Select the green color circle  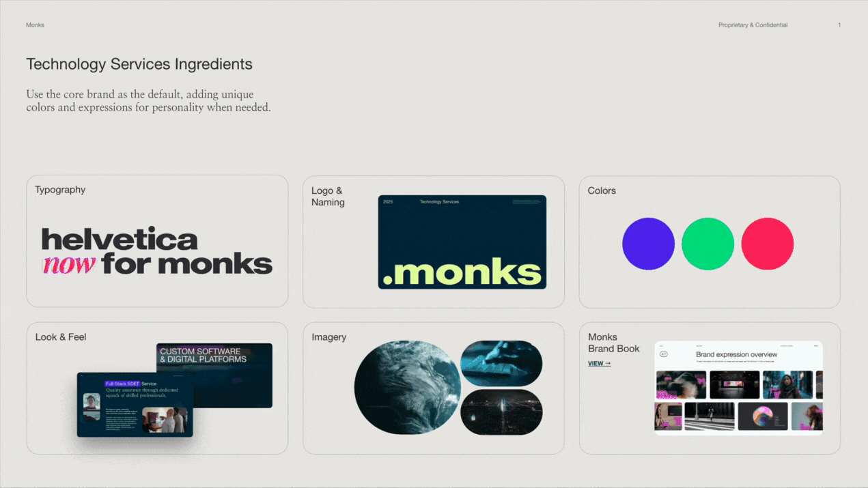click(708, 244)
